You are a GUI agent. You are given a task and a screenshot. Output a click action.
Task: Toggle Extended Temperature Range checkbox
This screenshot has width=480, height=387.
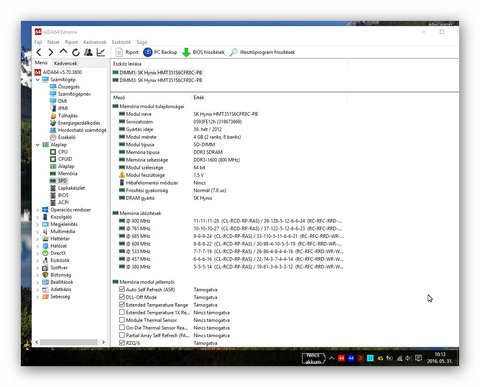pos(122,304)
